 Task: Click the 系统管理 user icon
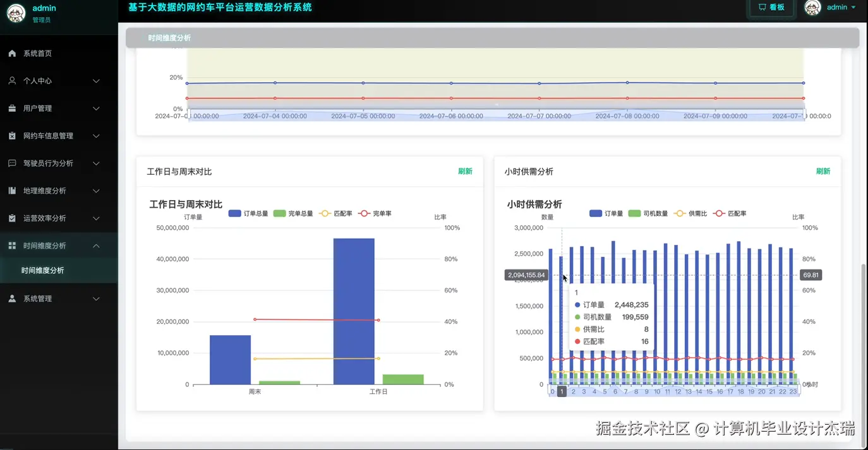tap(12, 299)
